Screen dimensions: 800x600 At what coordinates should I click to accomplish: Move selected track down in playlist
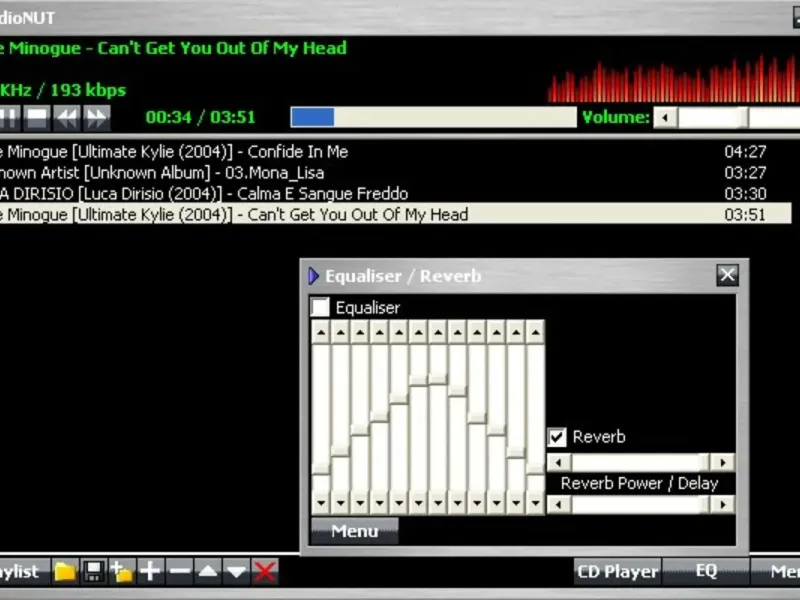[x=236, y=571]
